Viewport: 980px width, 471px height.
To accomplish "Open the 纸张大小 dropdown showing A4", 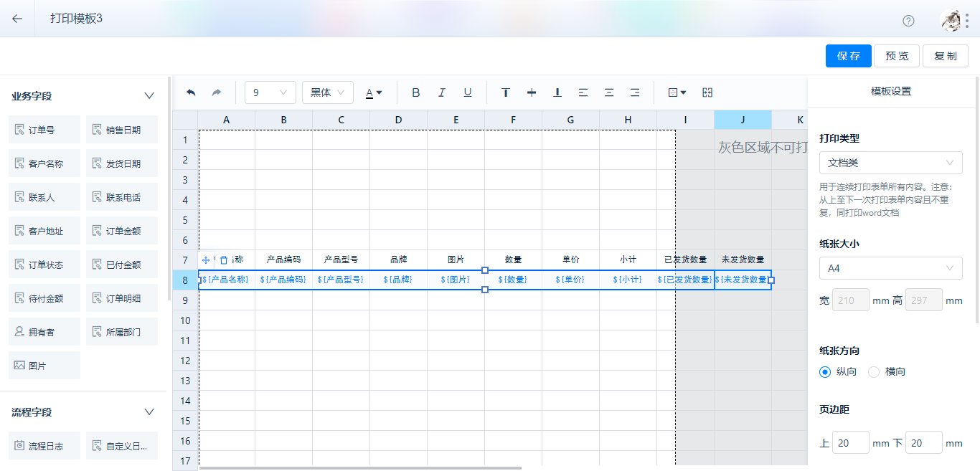I will (891, 268).
